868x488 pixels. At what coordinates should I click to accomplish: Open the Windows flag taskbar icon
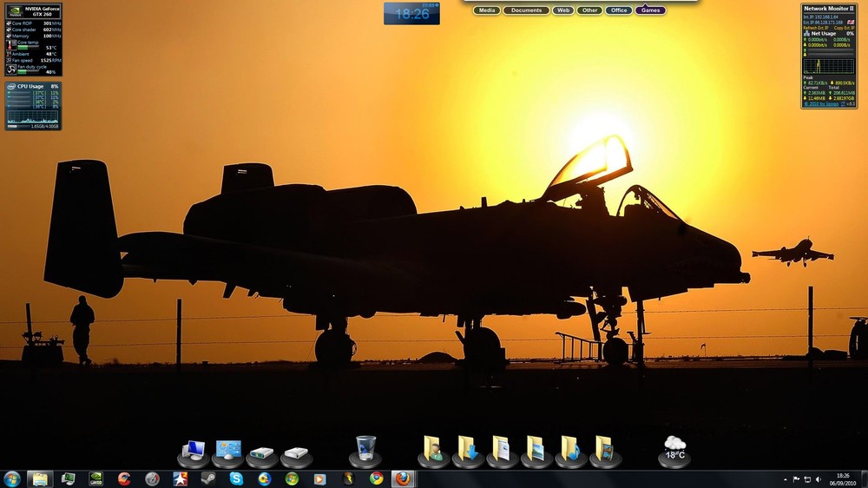point(292,478)
